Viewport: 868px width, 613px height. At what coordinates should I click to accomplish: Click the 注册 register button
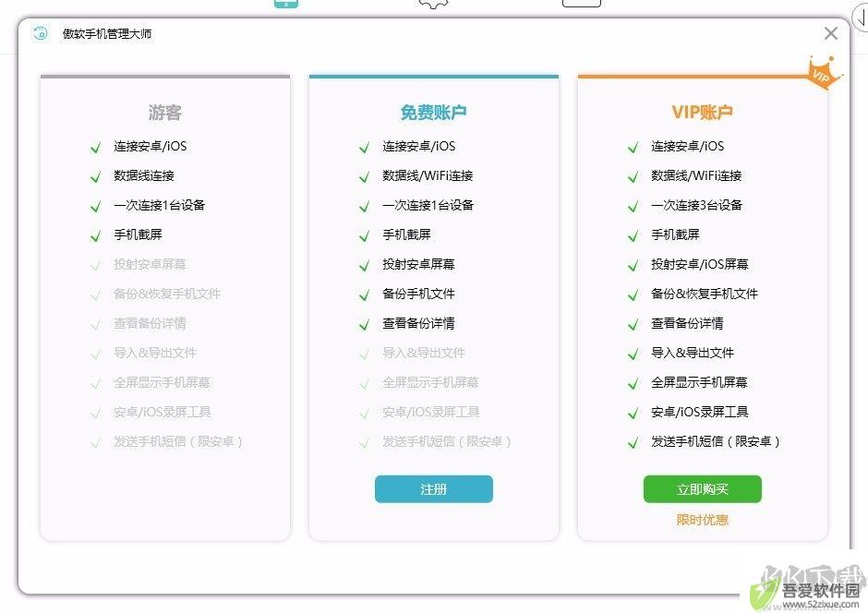click(x=433, y=489)
